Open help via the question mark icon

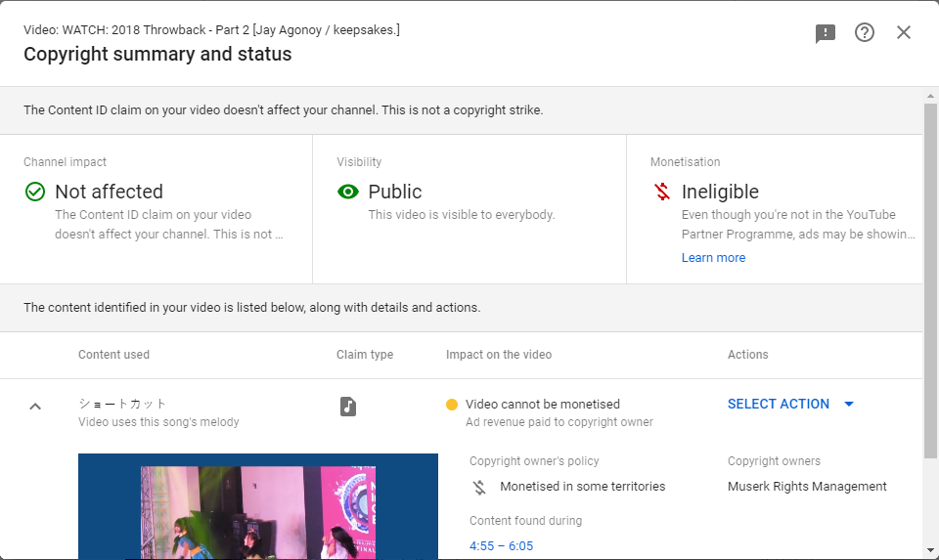coord(865,33)
